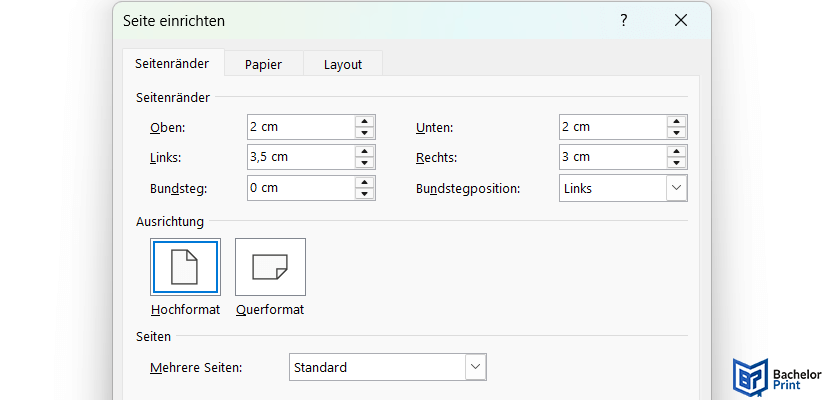Viewport: 825px width, 400px height.
Task: Click into the Bundsteg 0 cm field
Action: [301, 188]
